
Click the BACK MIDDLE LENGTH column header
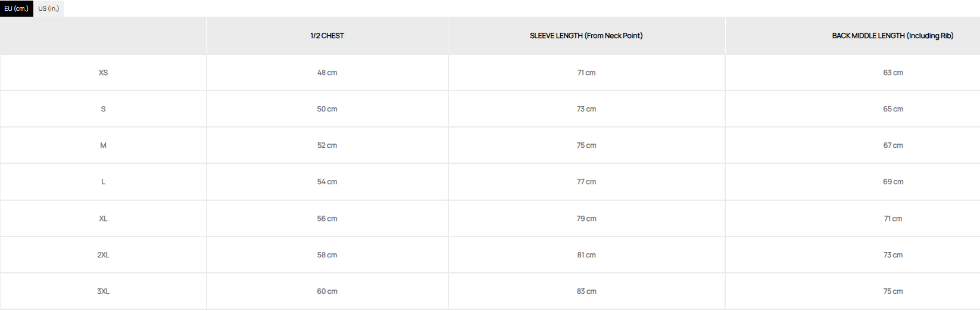click(x=892, y=36)
